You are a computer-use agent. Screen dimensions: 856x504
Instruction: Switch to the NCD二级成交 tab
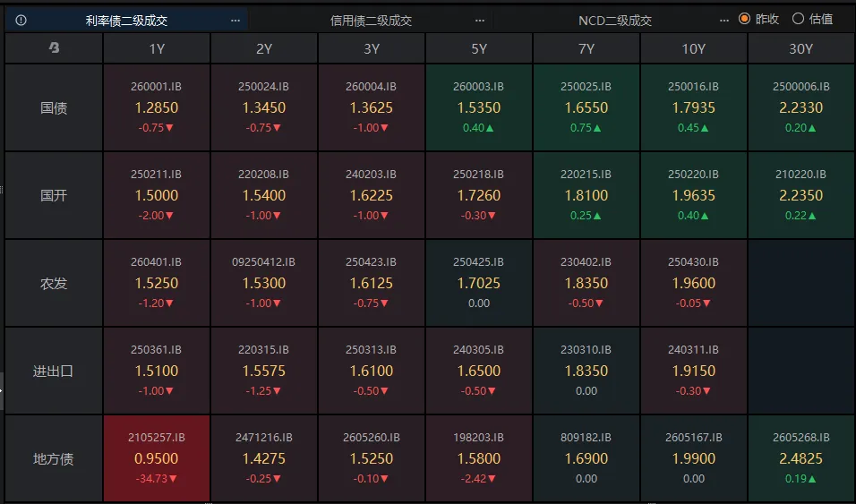point(615,20)
